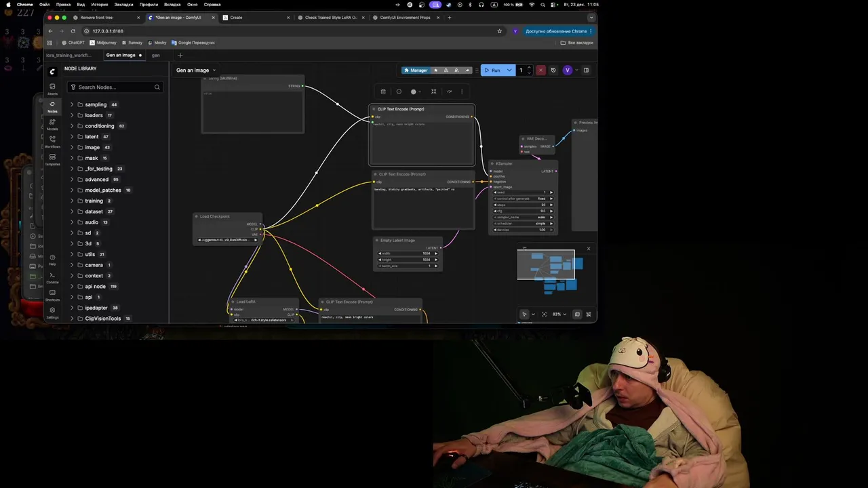Toggle the Console panel icon
868x488 pixels.
coord(52,277)
